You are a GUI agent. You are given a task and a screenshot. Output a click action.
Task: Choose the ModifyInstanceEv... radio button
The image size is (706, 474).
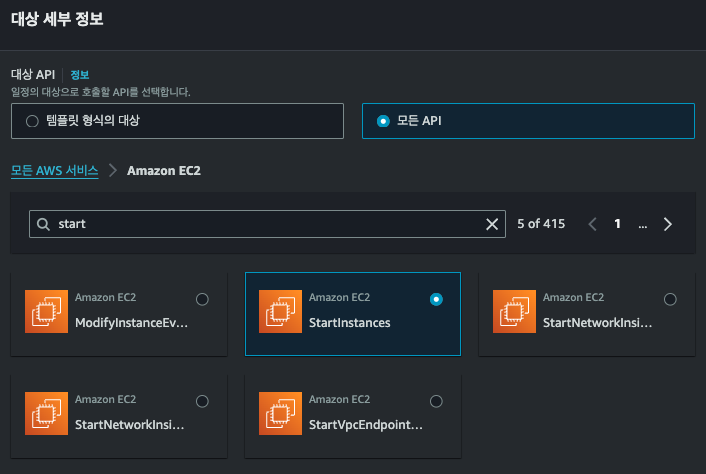[202, 299]
